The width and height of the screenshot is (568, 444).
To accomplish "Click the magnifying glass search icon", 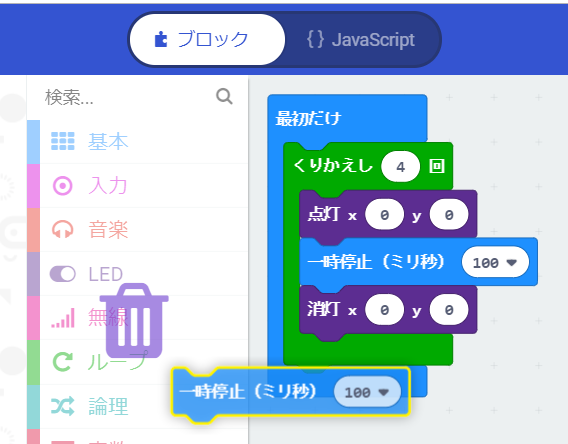I will (x=224, y=96).
